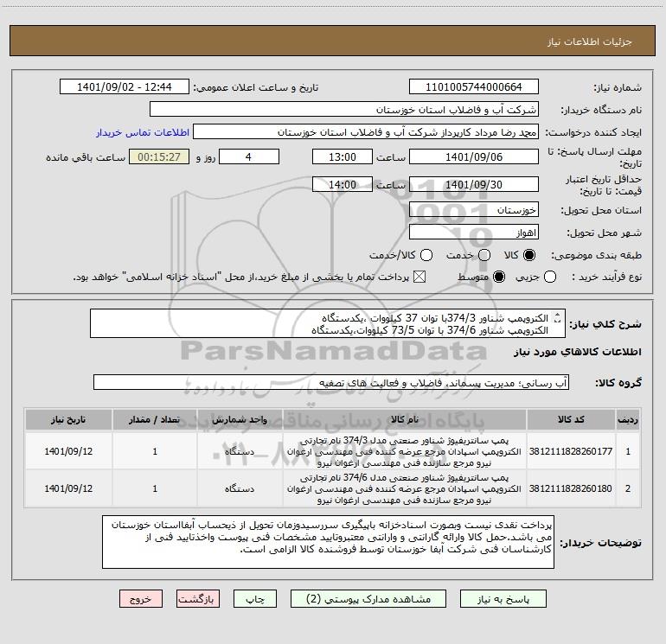This screenshot has width=666, height=644.
Task: Click the goods group field 'آب رسانی'
Action: (x=331, y=382)
